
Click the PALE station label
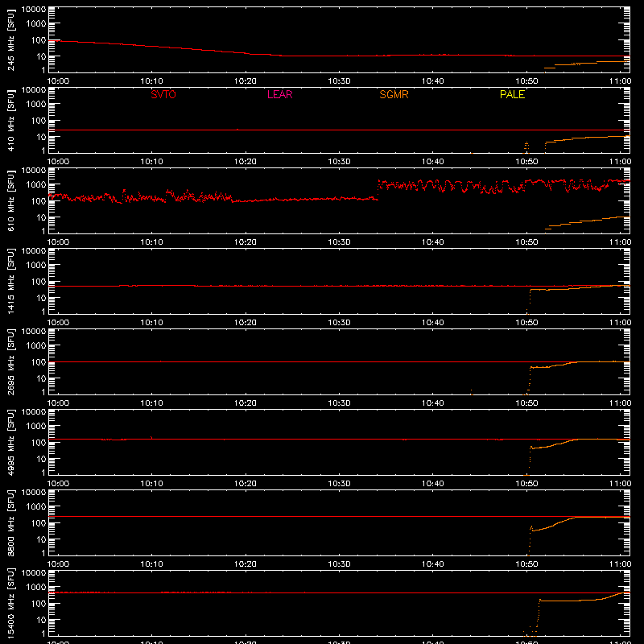tap(512, 94)
